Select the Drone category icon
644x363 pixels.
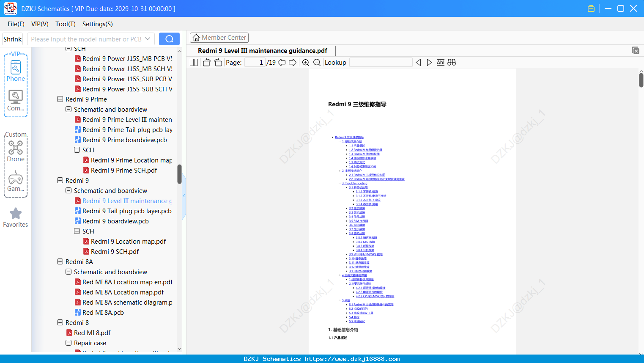16,151
